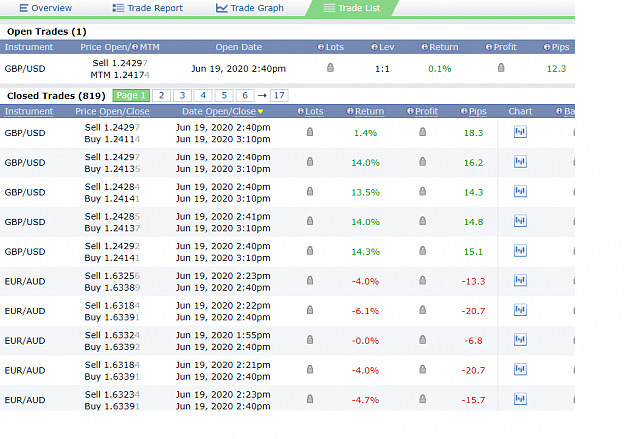
Task: Click the locked Lots icon of open GBP/USD trade
Action: pyautogui.click(x=330, y=68)
